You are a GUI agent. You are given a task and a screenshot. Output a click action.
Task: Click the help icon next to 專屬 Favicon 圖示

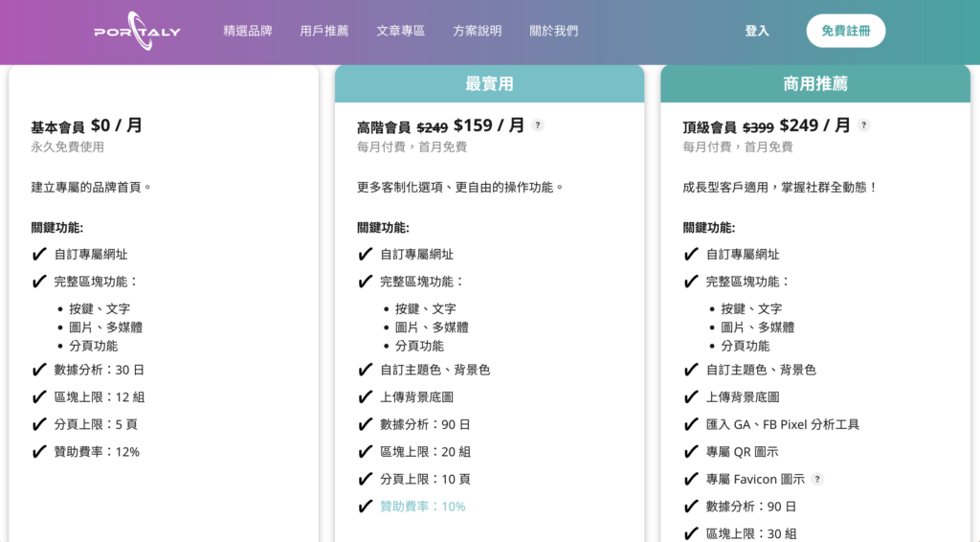817,479
